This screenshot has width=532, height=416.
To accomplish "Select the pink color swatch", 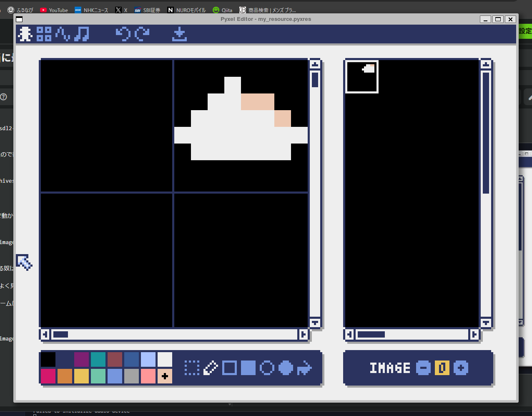I will pyautogui.click(x=148, y=376).
